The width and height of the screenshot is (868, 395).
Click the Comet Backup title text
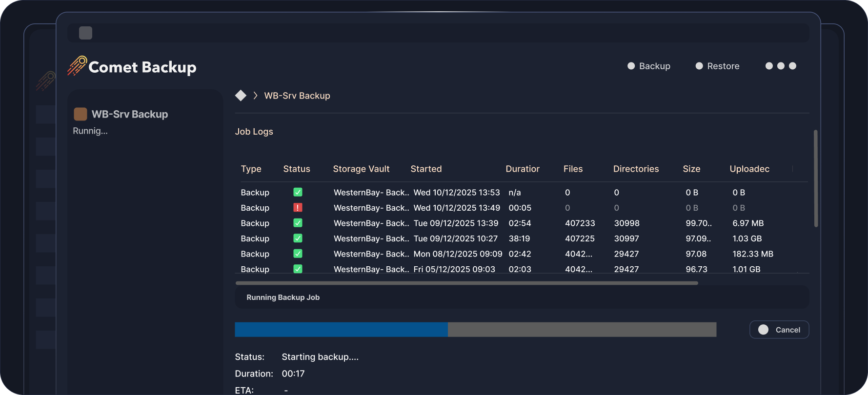click(142, 67)
